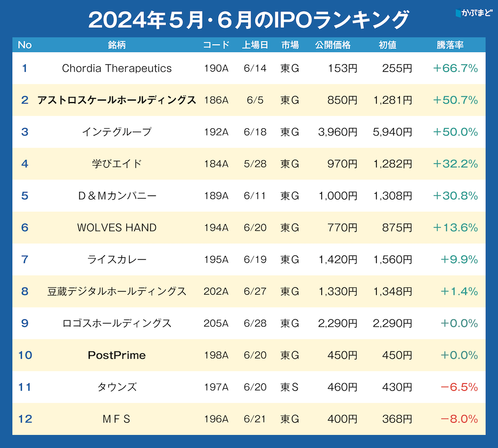
Task: Click the 上場日 column header
Action: [255, 45]
